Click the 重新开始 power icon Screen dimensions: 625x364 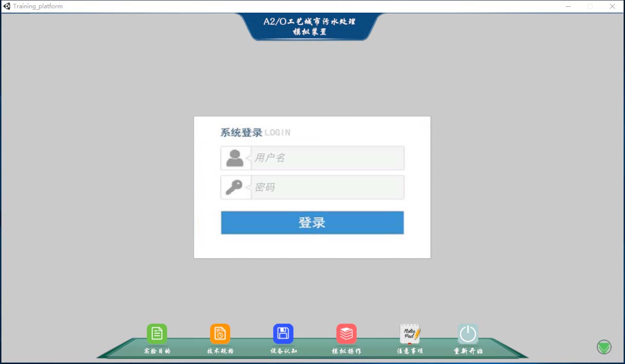pyautogui.click(x=468, y=333)
